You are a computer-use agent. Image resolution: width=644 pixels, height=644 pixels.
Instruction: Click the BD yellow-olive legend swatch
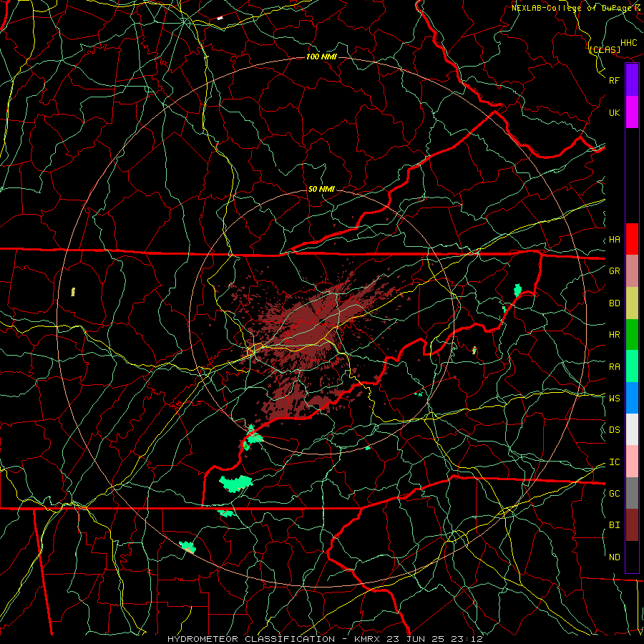click(x=632, y=303)
